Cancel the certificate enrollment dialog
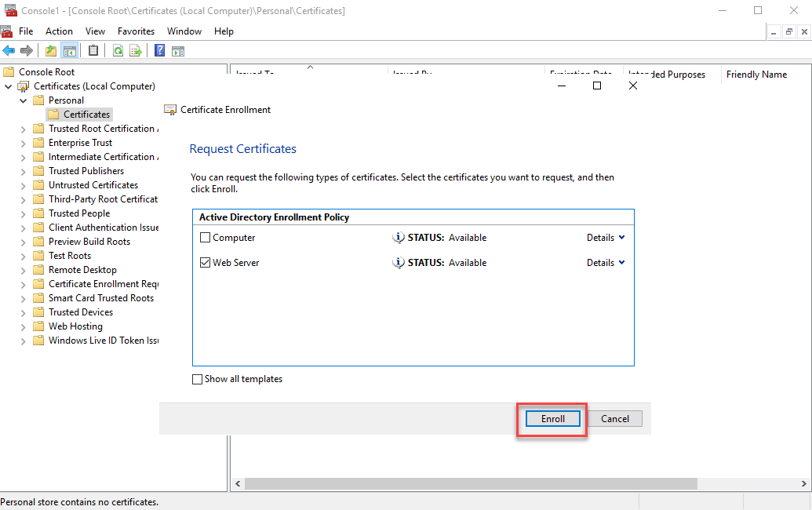Viewport: 812px width, 510px height. pos(614,419)
